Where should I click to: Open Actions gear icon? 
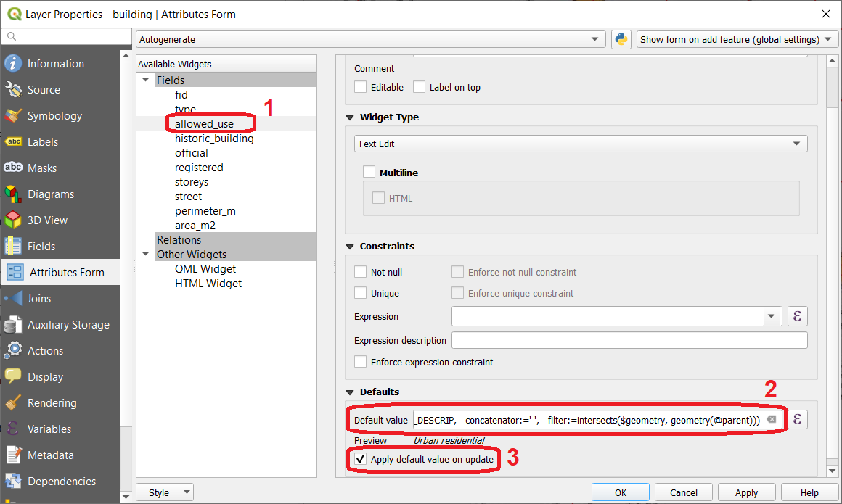[x=13, y=350]
